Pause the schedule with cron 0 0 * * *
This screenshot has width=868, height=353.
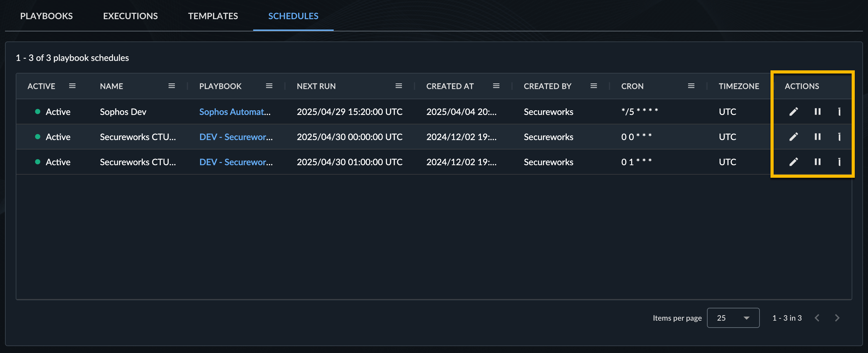click(x=817, y=137)
